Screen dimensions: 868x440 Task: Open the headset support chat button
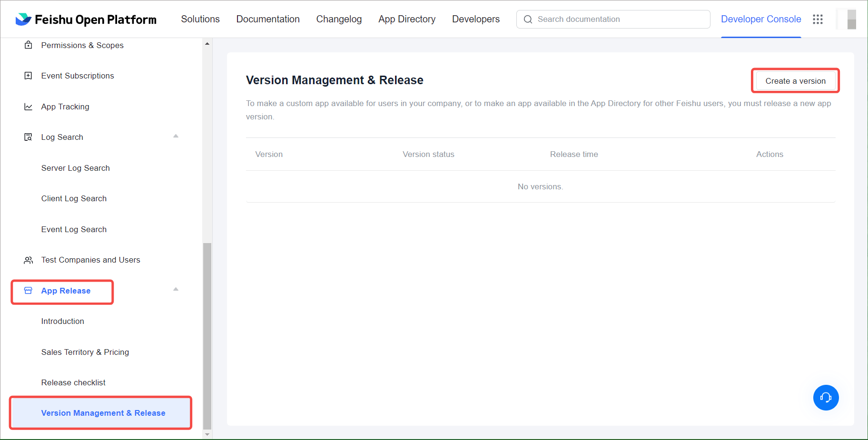tap(826, 398)
